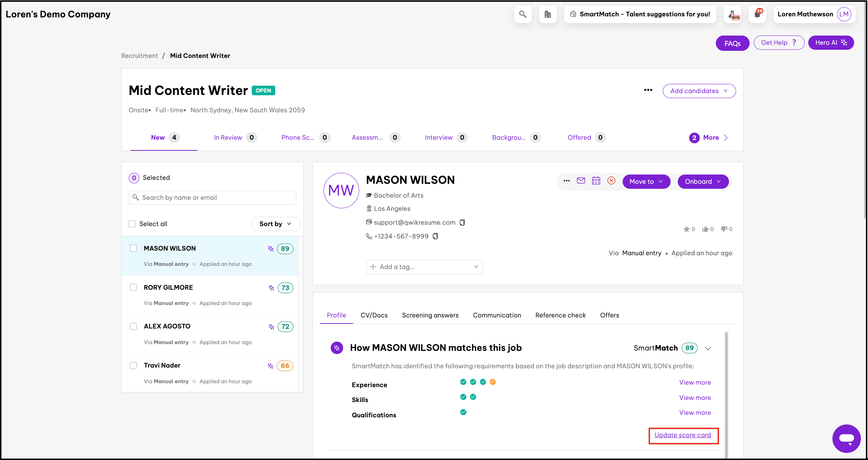Click the Update score card link
The height and width of the screenshot is (460, 868).
683,435
